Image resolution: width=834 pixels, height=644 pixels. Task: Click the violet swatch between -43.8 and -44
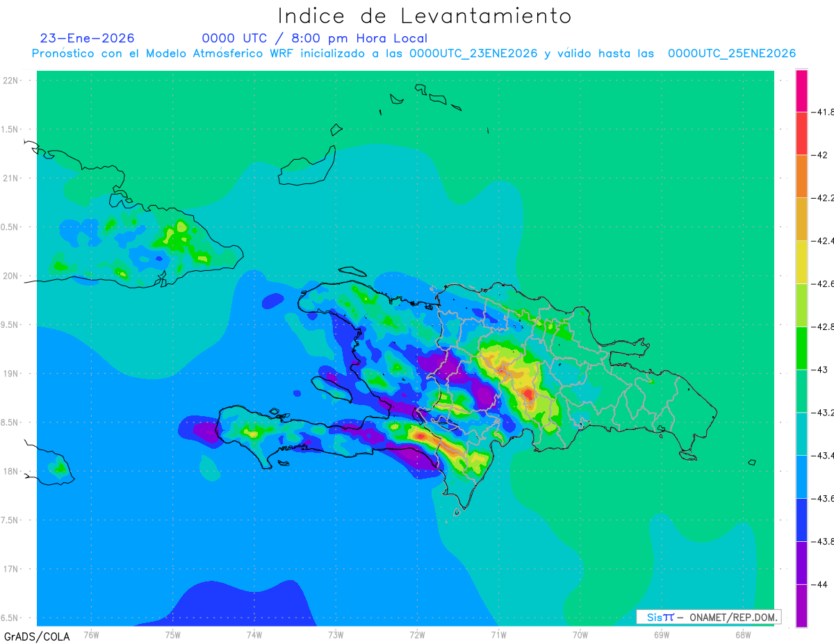801,563
